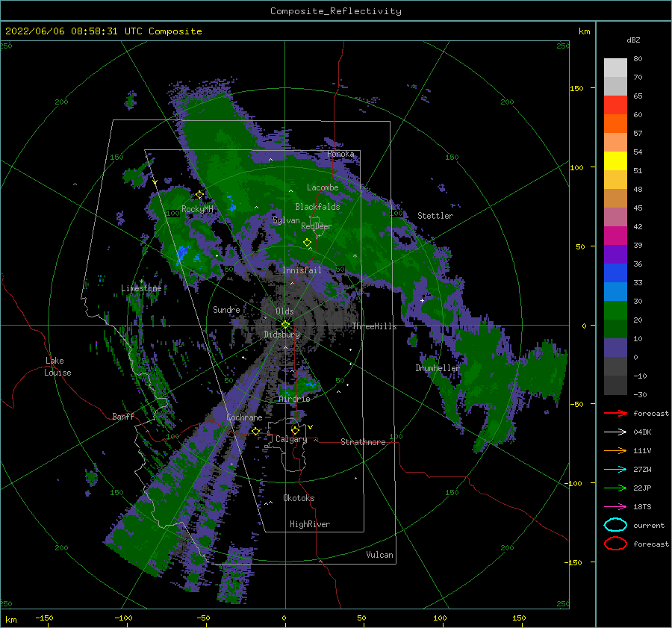The height and width of the screenshot is (628, 672).
Task: Click the Blackfalds city label
Action: (317, 207)
